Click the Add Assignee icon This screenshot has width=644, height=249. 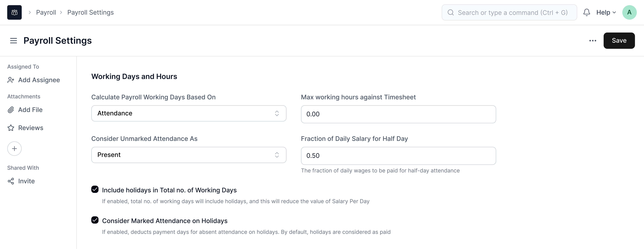(x=11, y=80)
